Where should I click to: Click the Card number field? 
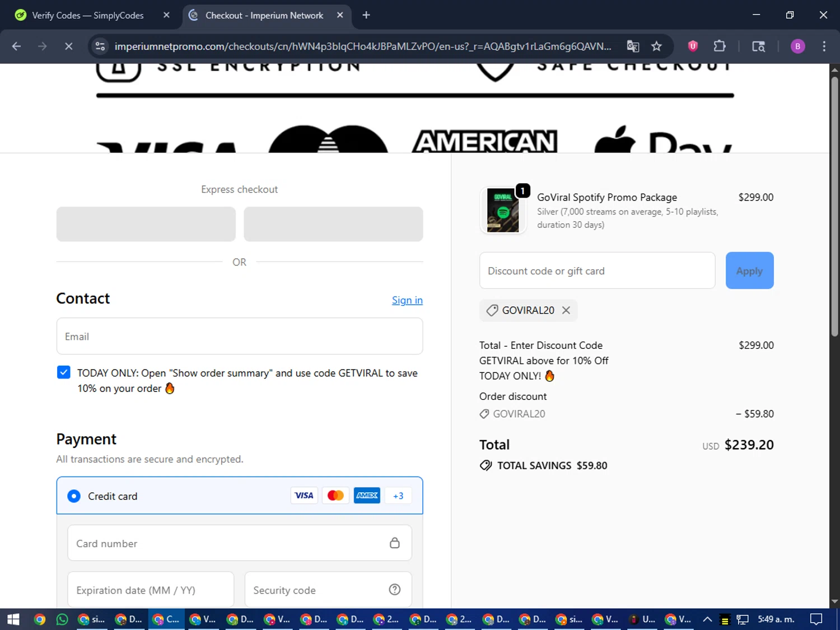click(240, 543)
